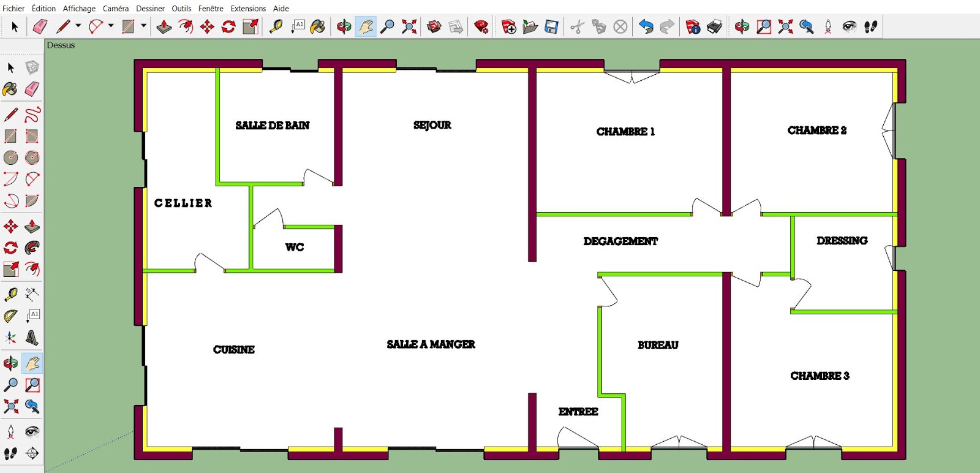Click the 'CUISINE' label

234,350
